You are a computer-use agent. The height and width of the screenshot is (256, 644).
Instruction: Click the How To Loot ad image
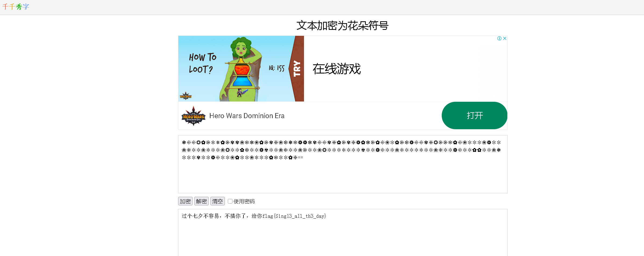pos(241,69)
